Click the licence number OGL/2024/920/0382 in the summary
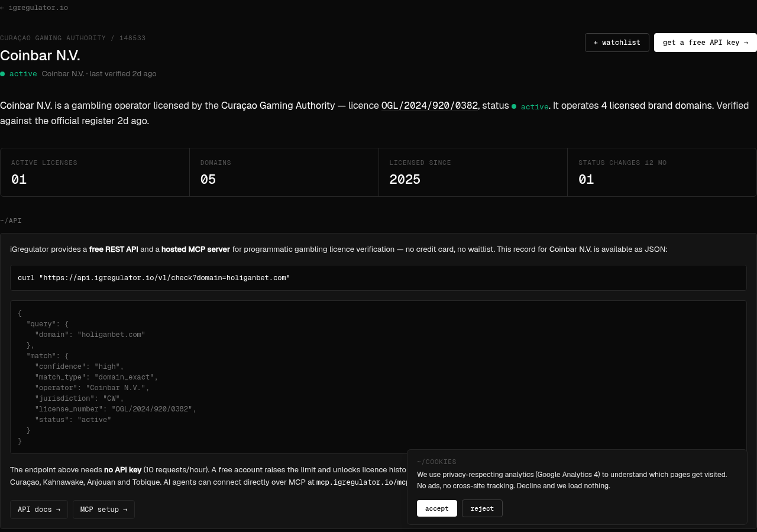 [x=429, y=106]
